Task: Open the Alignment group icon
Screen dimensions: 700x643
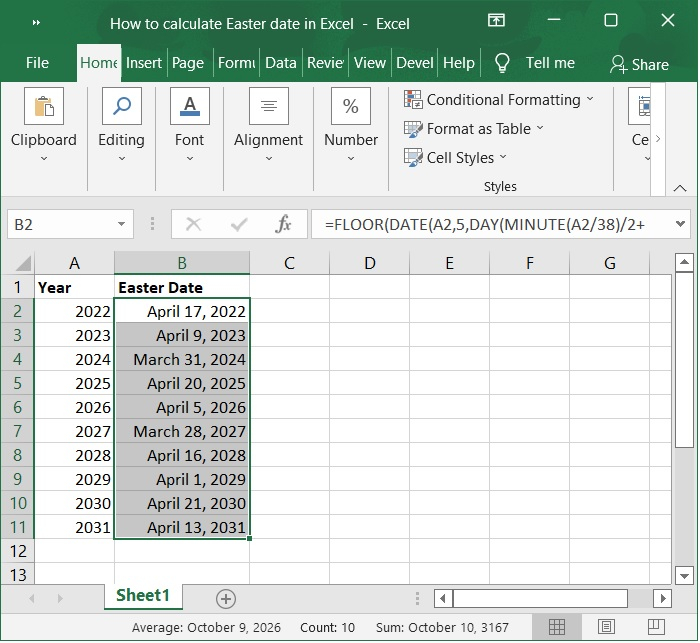Action: (269, 106)
